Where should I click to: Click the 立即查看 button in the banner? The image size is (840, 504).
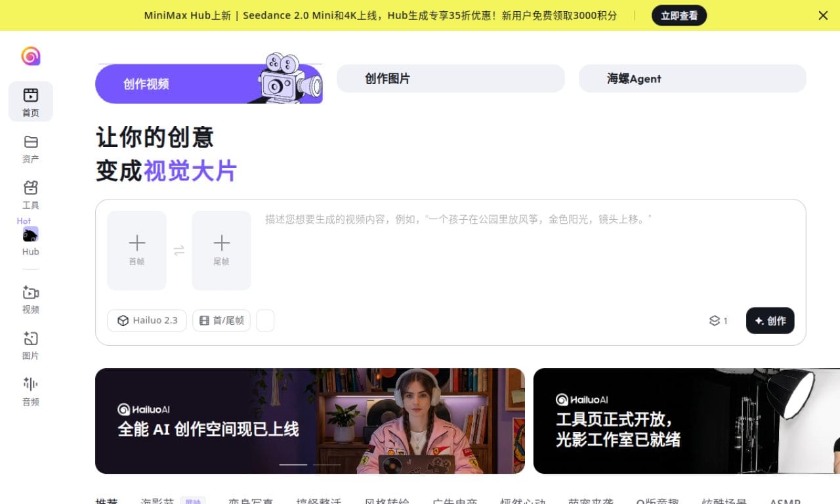[679, 15]
